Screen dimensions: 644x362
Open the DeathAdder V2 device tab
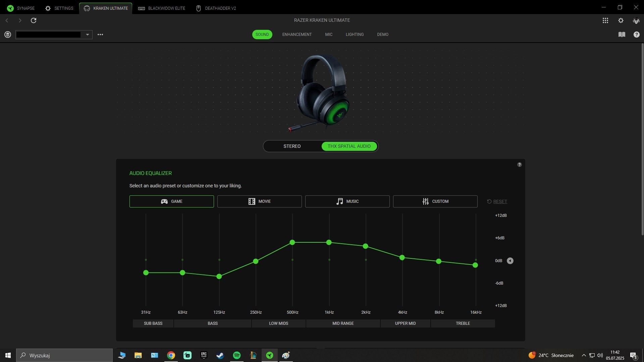[x=216, y=8]
